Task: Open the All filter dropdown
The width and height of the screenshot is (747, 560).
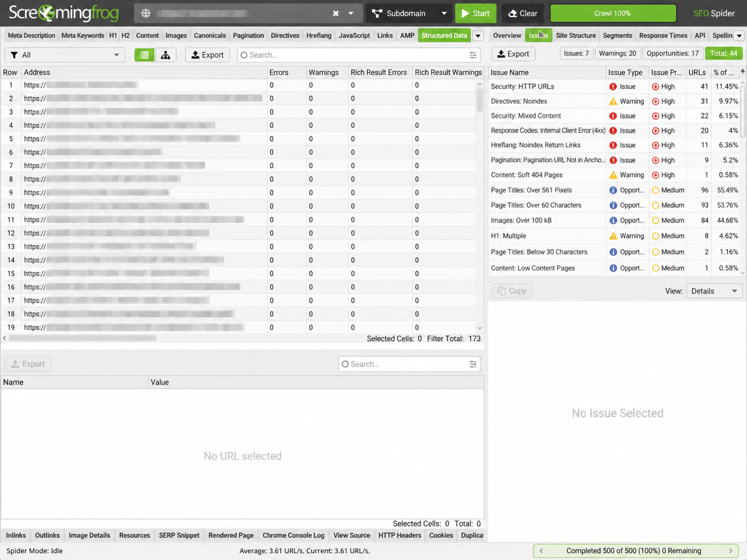Action: 65,55
